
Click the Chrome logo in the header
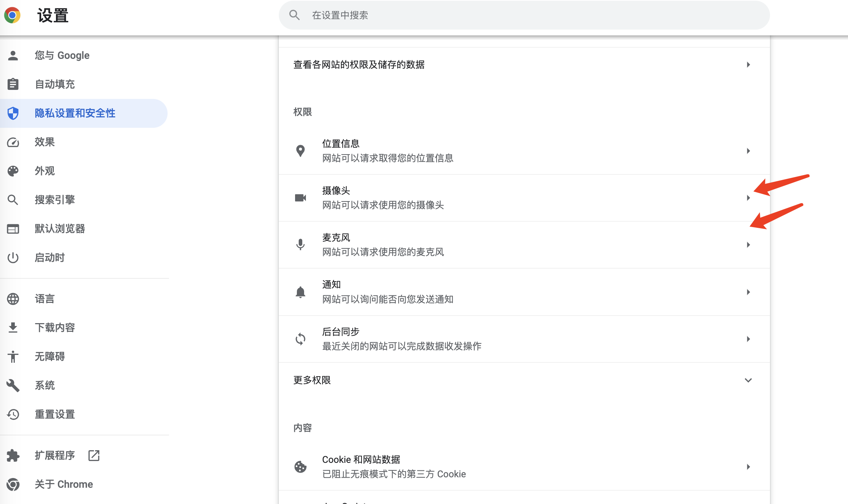click(12, 15)
